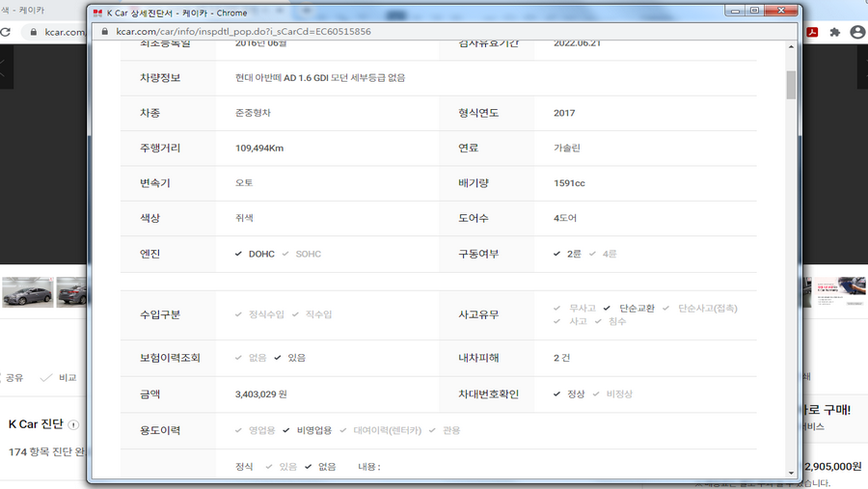The width and height of the screenshot is (868, 489).
Task: Click the 용도이력 row label
Action: coord(160,430)
